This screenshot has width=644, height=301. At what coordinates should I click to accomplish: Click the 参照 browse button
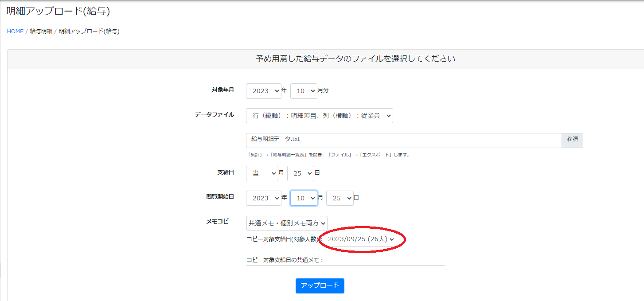click(x=572, y=140)
